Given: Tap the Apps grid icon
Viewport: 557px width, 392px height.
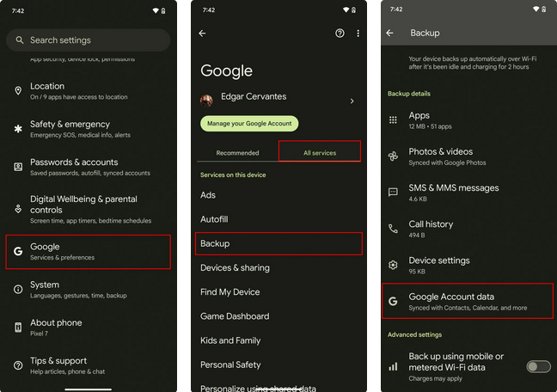Looking at the screenshot, I should (x=393, y=120).
